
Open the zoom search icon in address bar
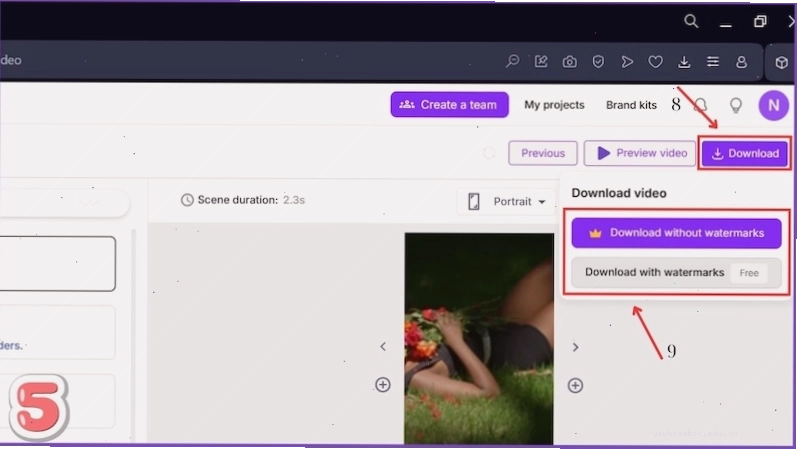tap(512, 62)
